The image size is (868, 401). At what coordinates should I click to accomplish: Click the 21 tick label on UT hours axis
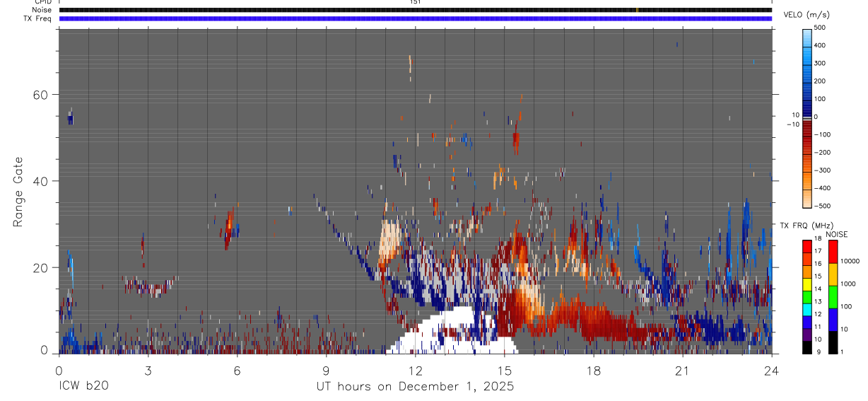[x=683, y=371]
